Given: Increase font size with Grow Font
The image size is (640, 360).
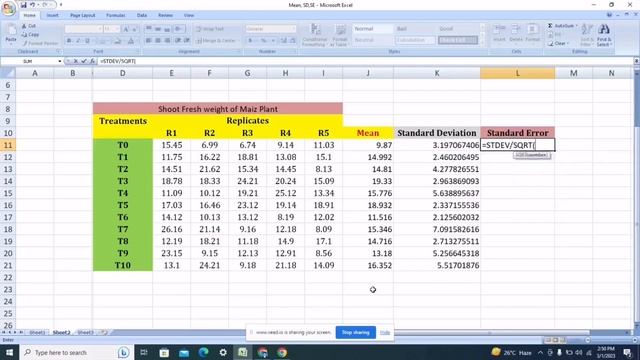Looking at the screenshot, I should (126, 29).
